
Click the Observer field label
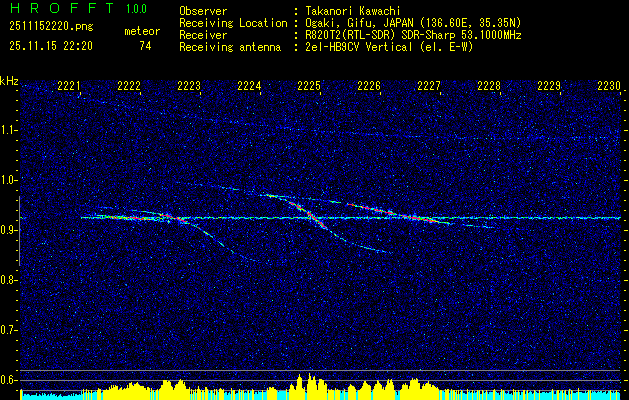(203, 11)
